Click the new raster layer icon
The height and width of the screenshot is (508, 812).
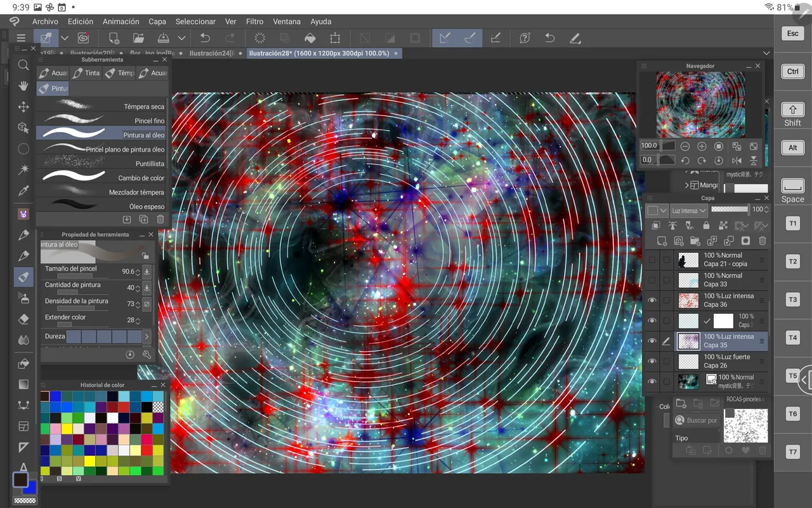662,241
